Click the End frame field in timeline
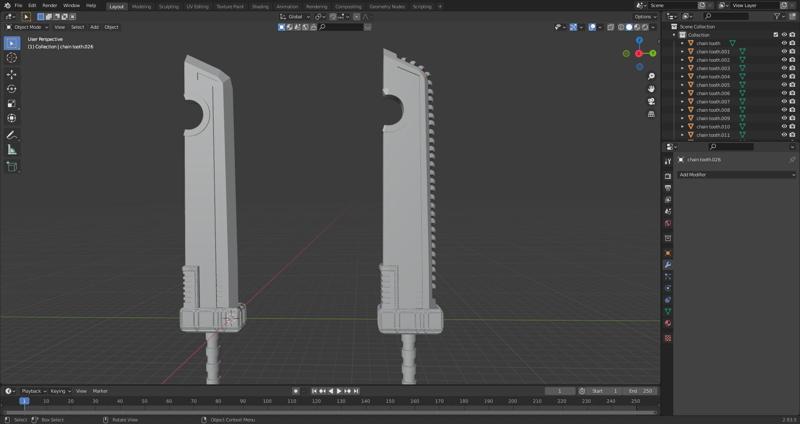This screenshot has height=424, width=800. (639, 391)
